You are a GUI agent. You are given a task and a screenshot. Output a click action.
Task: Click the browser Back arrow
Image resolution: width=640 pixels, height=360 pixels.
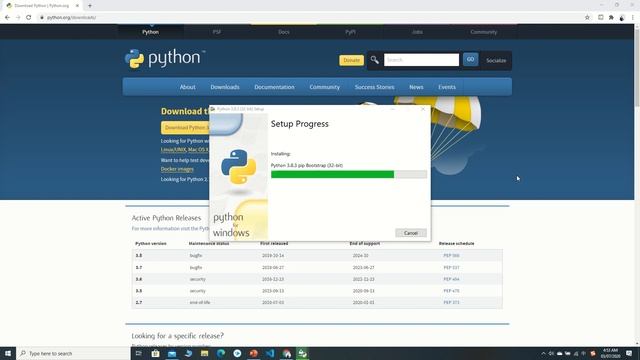[x=7, y=18]
